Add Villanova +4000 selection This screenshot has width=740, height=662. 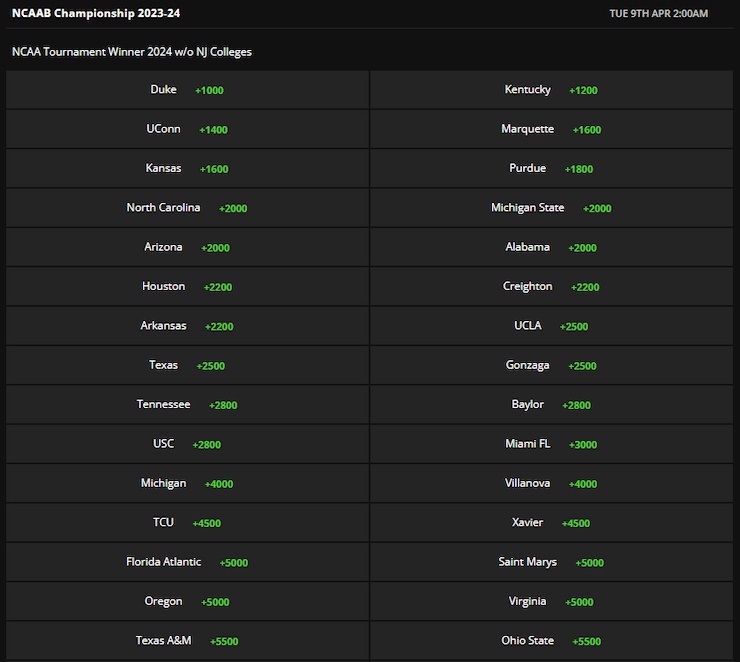pos(551,483)
